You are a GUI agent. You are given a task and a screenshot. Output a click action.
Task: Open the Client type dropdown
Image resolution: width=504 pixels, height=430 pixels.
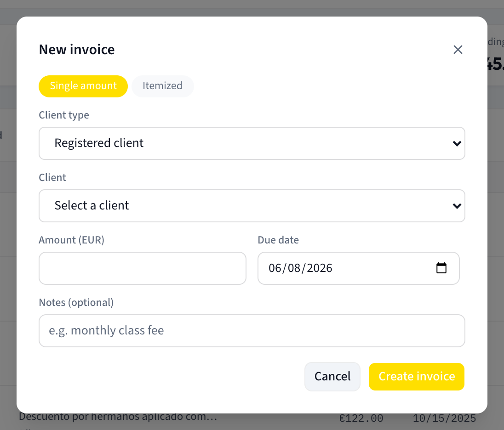pos(252,143)
